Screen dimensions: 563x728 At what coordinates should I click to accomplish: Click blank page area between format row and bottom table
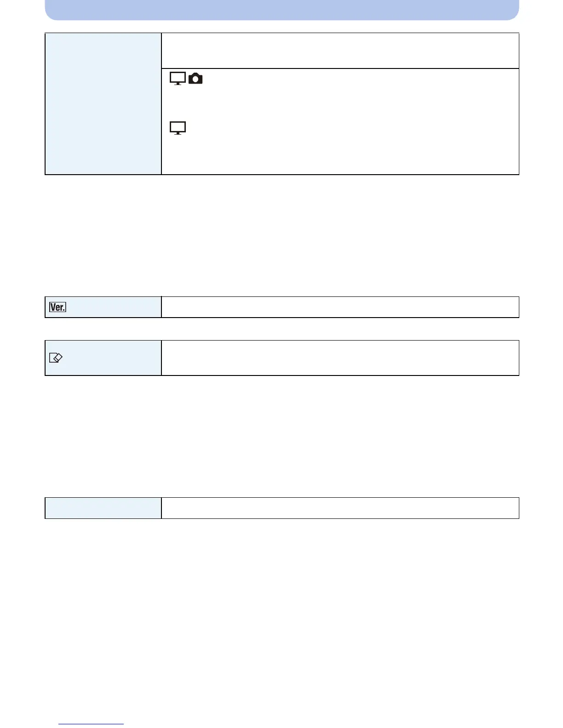click(x=282, y=436)
